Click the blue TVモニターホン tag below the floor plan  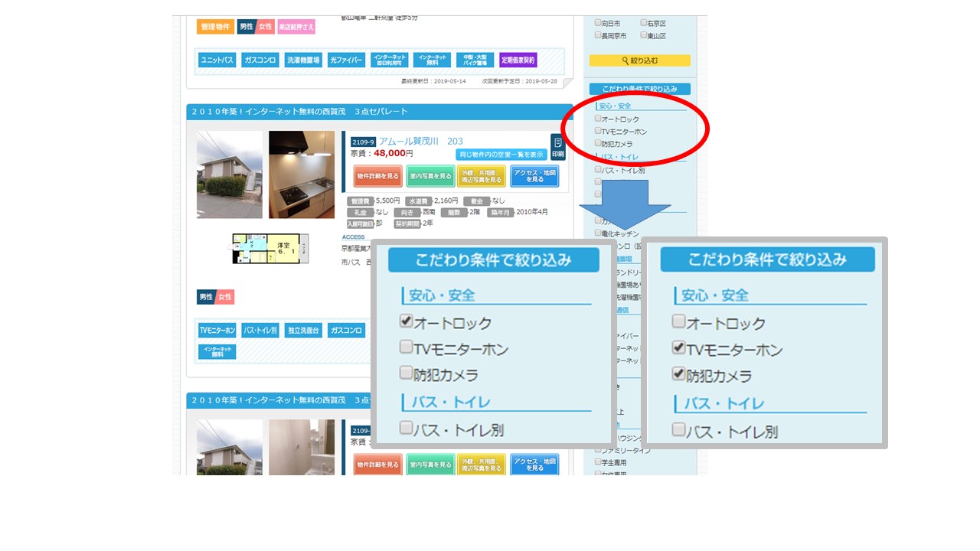(x=217, y=331)
